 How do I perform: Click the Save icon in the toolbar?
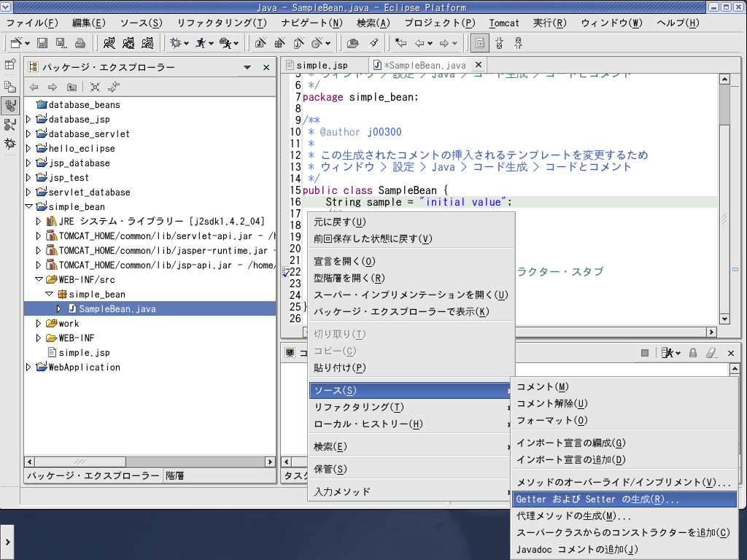click(x=42, y=43)
